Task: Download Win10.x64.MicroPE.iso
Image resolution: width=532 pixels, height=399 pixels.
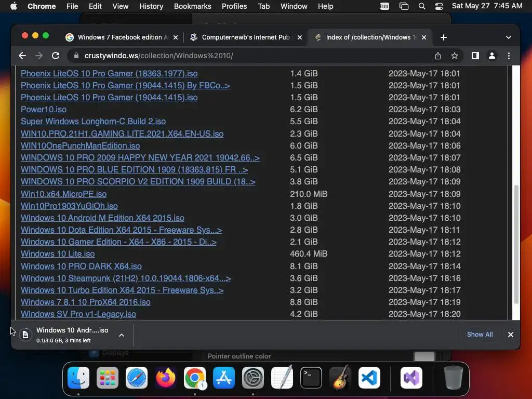Action: tap(63, 194)
